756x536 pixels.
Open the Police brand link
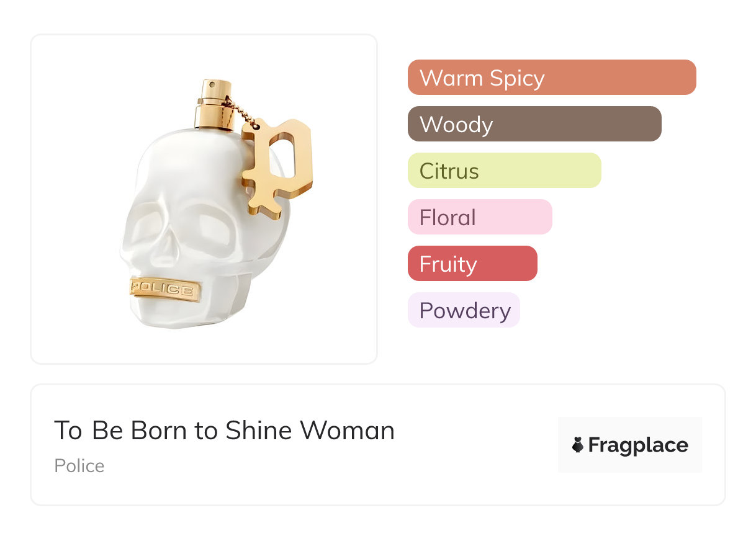79,466
